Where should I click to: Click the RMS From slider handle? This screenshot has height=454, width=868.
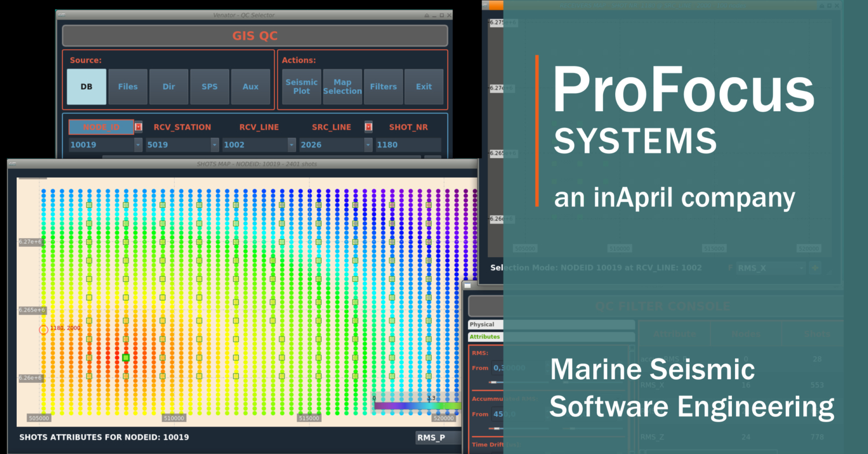coord(494,382)
